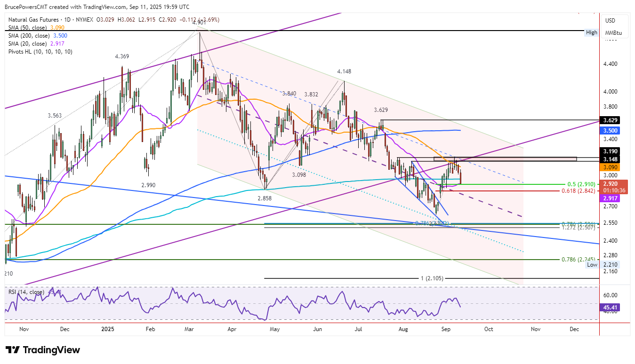Click the 3.840 pivot label
This screenshot has height=364, width=635.
[289, 94]
